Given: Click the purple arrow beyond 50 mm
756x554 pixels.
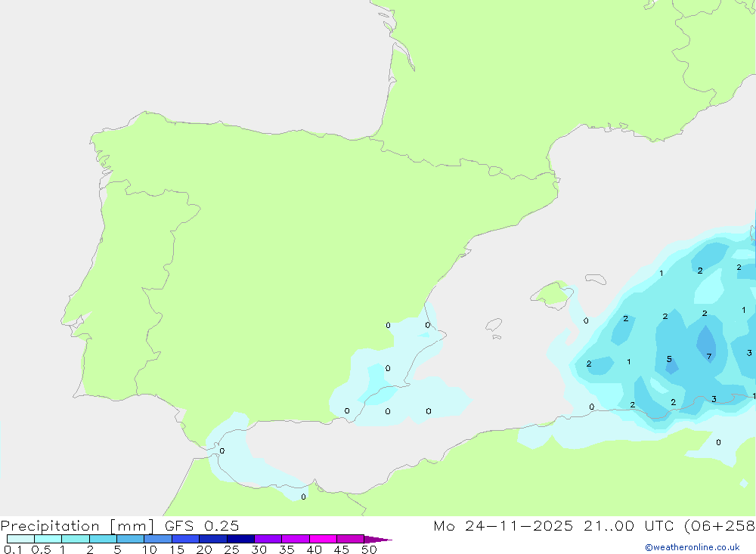Looking at the screenshot, I should point(378,539).
